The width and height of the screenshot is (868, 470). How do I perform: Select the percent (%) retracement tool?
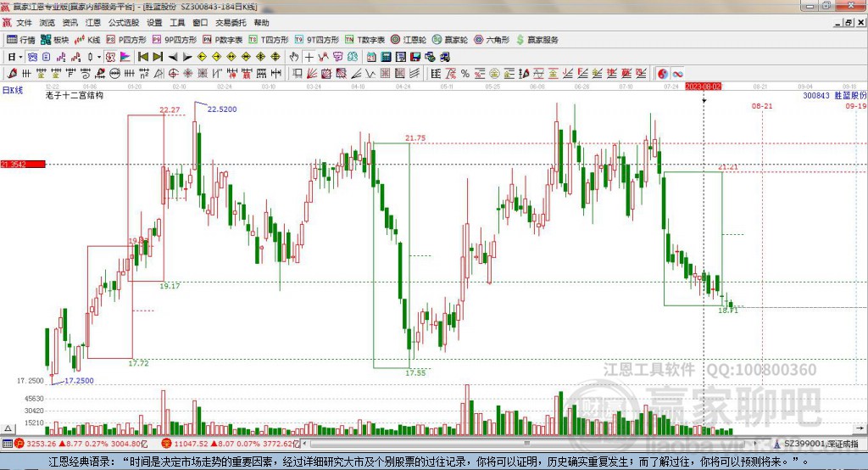465,74
